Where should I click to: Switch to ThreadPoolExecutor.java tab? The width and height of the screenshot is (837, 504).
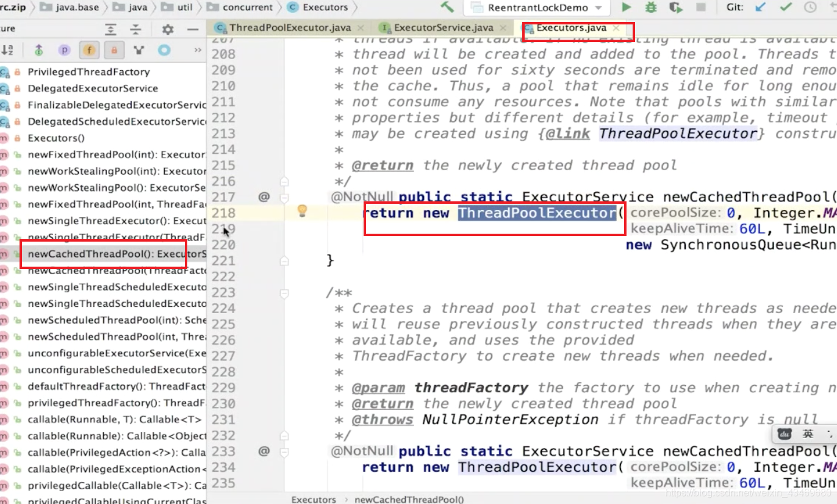click(290, 28)
